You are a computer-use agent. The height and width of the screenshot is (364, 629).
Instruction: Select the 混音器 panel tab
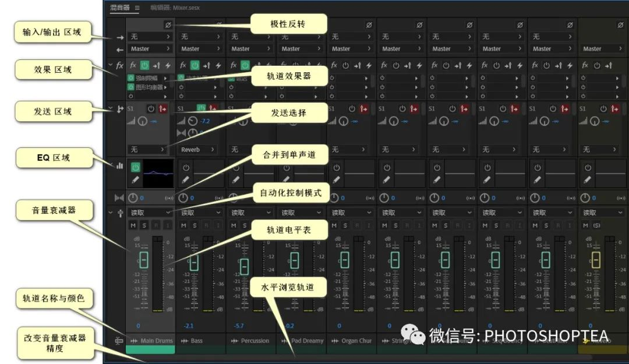[120, 7]
